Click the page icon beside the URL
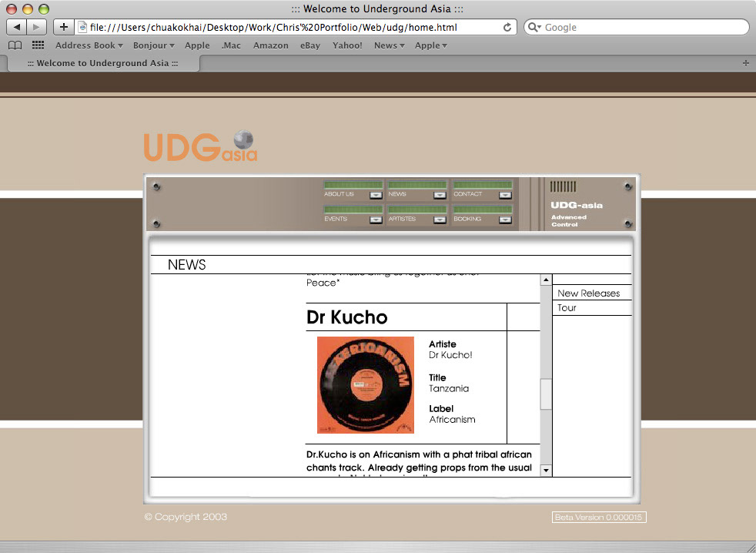The width and height of the screenshot is (756, 553). click(x=82, y=28)
